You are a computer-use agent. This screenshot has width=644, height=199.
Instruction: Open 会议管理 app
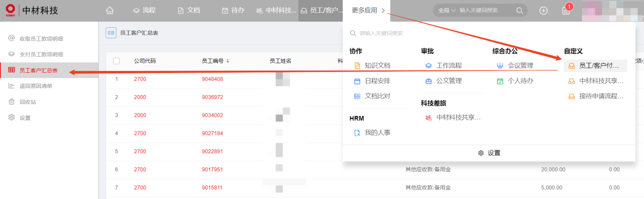pyautogui.click(x=515, y=66)
